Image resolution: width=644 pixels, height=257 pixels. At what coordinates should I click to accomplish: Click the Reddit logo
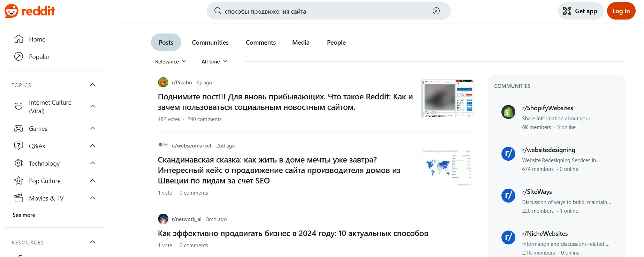point(30,11)
